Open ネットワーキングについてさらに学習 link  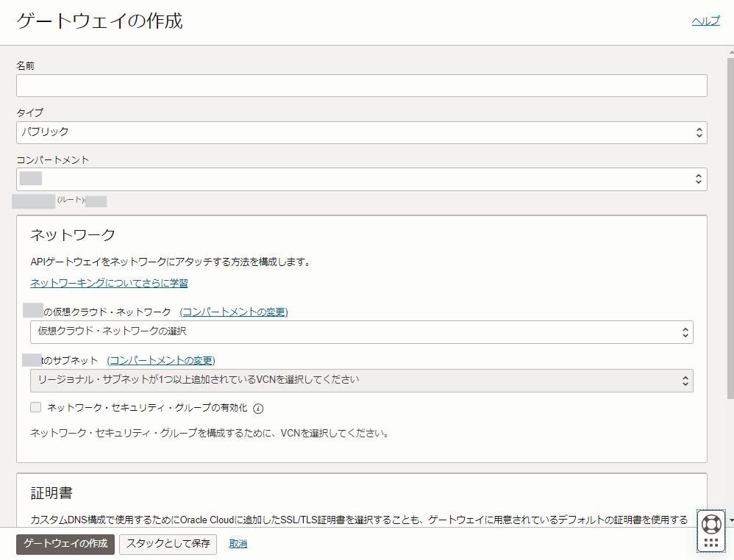coord(109,283)
